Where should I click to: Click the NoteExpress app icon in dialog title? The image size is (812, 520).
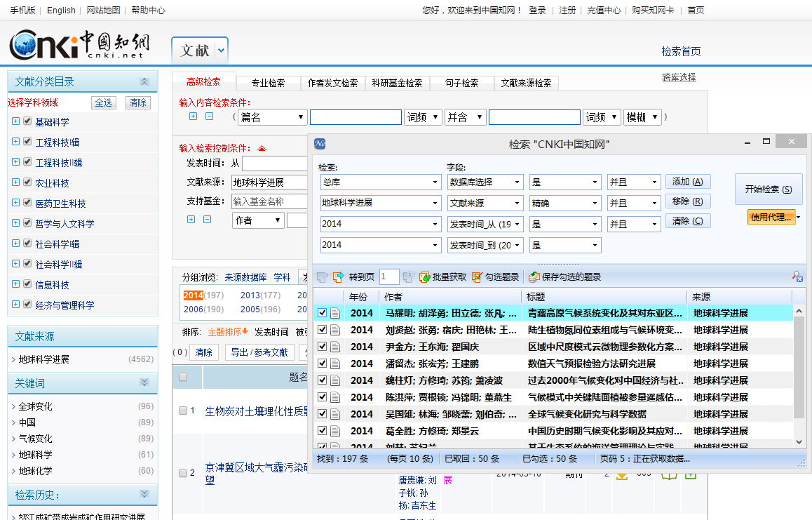pyautogui.click(x=320, y=144)
